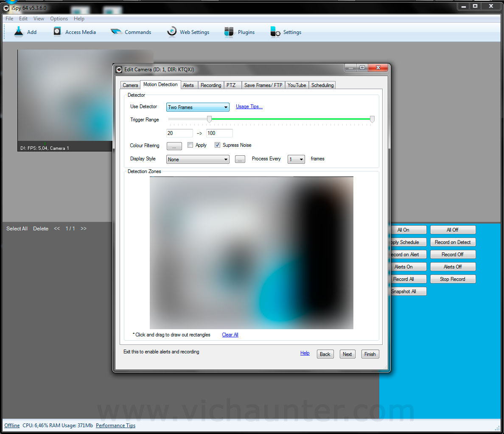
Task: Click the Snapshot All button
Action: coord(408,291)
